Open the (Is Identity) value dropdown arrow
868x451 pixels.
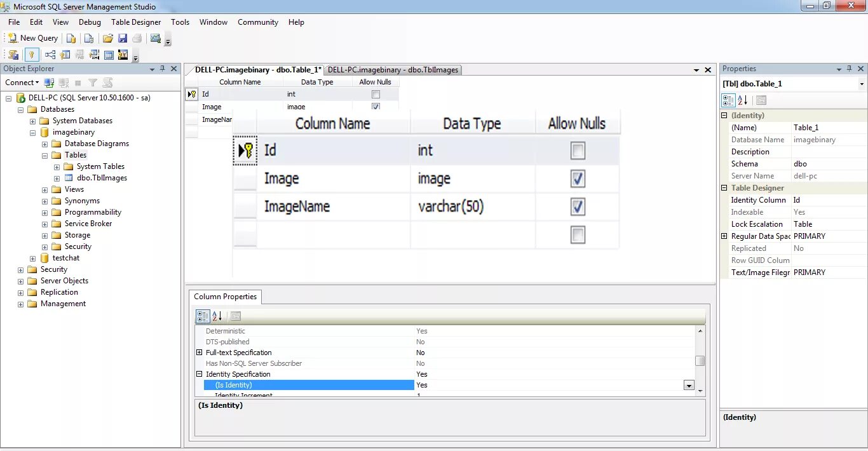[688, 385]
